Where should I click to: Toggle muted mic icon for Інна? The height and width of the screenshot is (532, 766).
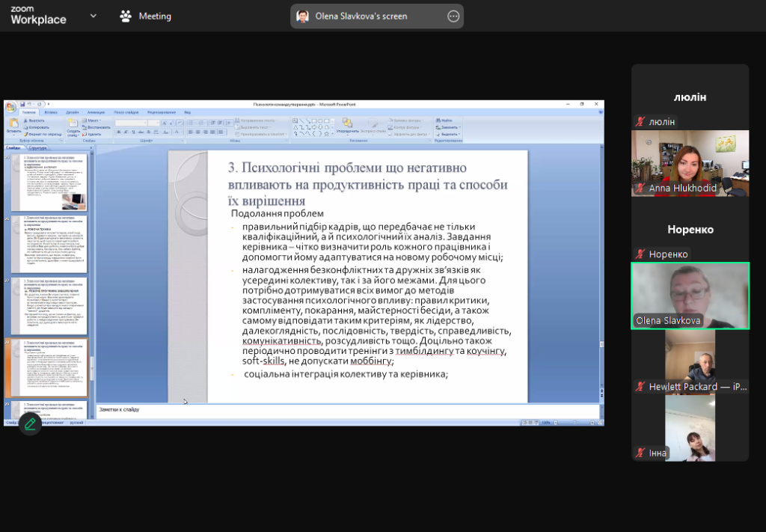[640, 453]
